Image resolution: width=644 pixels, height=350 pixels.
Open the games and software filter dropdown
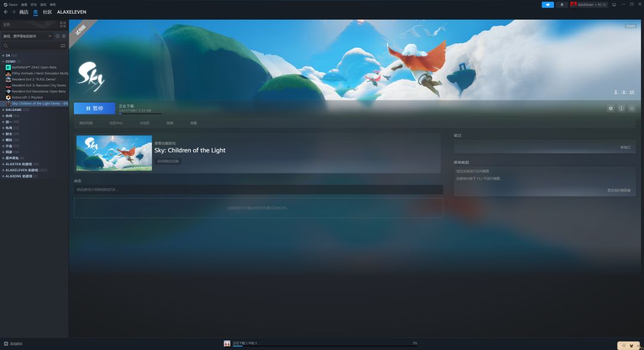(x=27, y=36)
